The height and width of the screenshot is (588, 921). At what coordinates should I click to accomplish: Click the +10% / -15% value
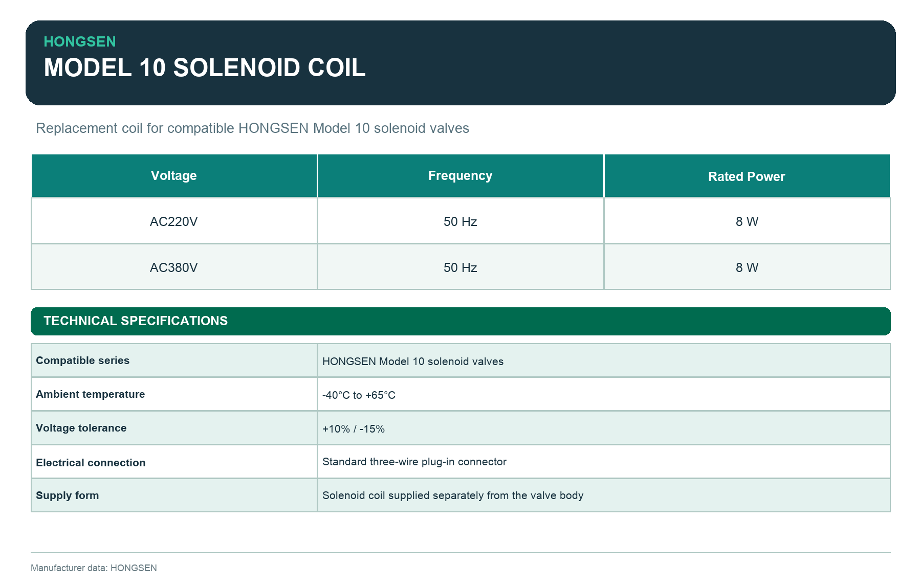click(354, 429)
